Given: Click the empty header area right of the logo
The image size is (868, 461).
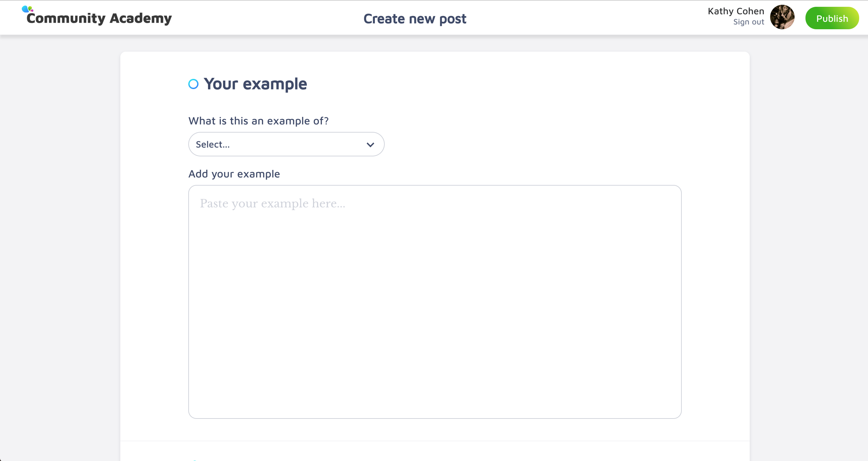Looking at the screenshot, I should point(265,18).
